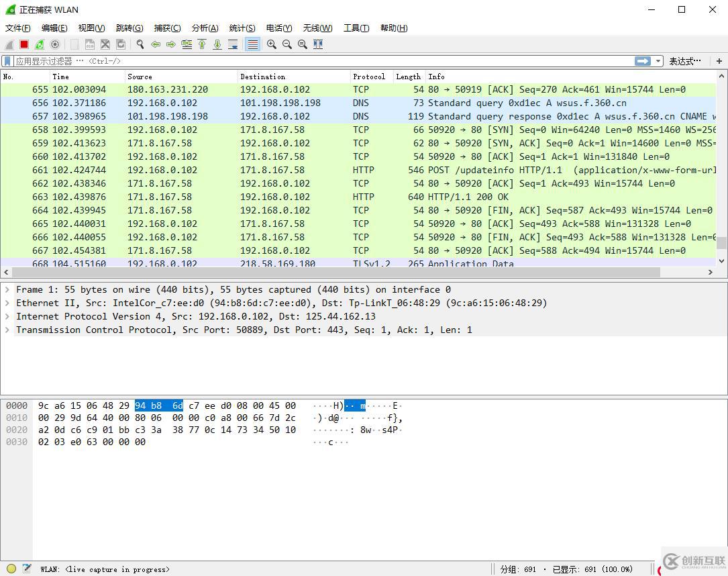Open the 帮助(H) menu
Viewport: 728px width, 576px height.
click(x=394, y=28)
